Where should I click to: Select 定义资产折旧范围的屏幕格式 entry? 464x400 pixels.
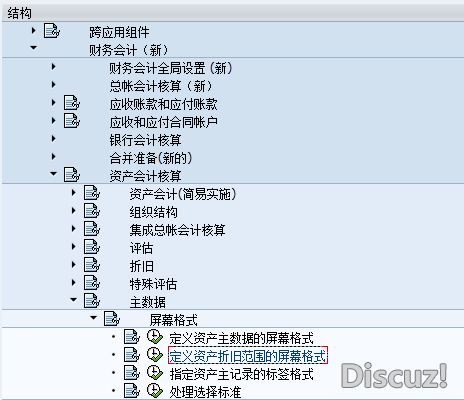(248, 355)
